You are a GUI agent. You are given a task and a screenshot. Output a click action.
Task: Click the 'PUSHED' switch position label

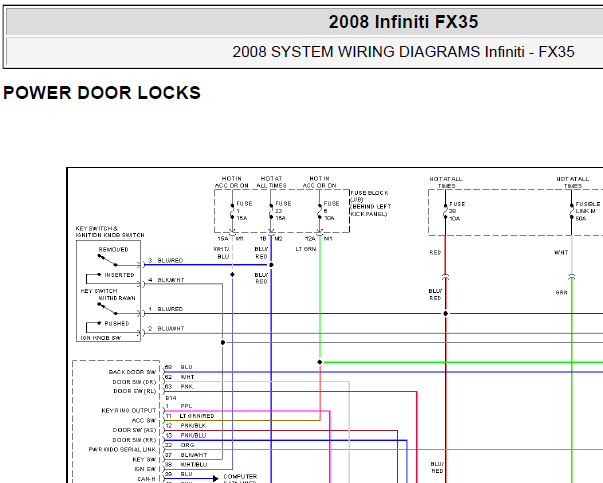point(117,323)
